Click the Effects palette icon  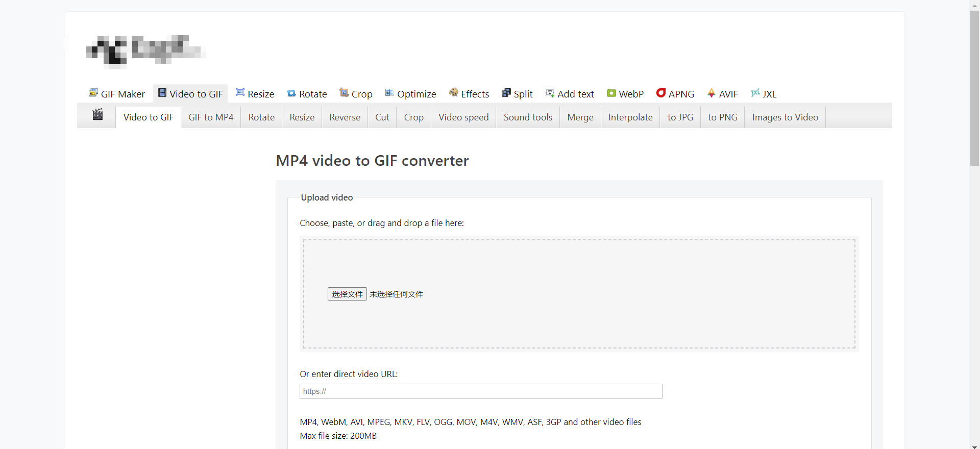(x=454, y=92)
